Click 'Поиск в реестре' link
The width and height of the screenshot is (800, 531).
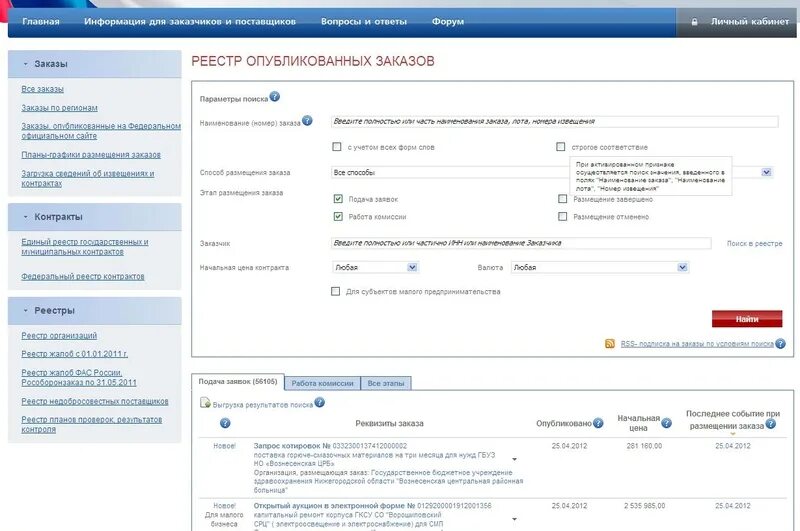coord(754,243)
